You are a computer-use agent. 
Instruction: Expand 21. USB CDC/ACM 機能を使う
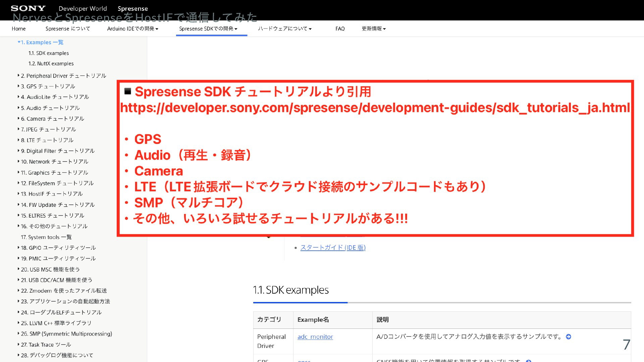pos(55,280)
